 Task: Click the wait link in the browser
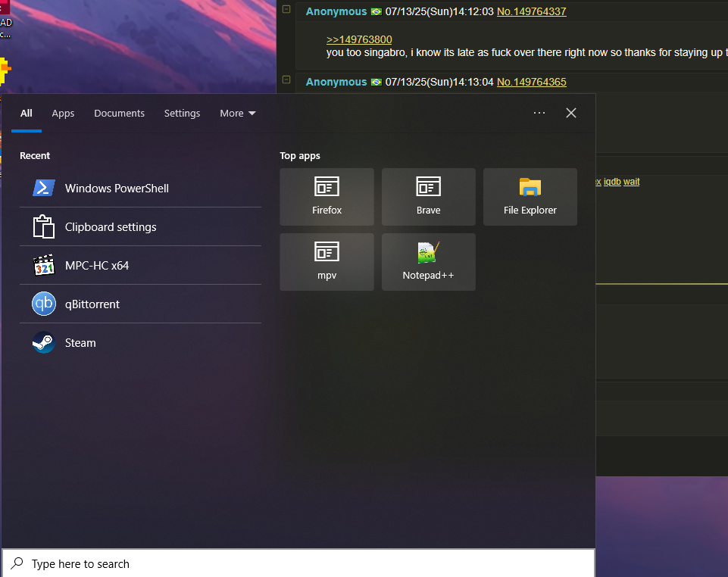tap(632, 182)
